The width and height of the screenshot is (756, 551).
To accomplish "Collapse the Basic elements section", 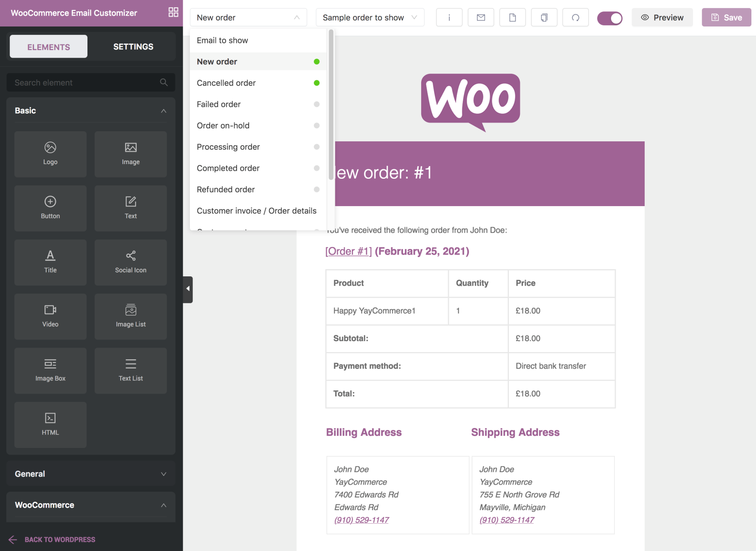I will pos(163,111).
